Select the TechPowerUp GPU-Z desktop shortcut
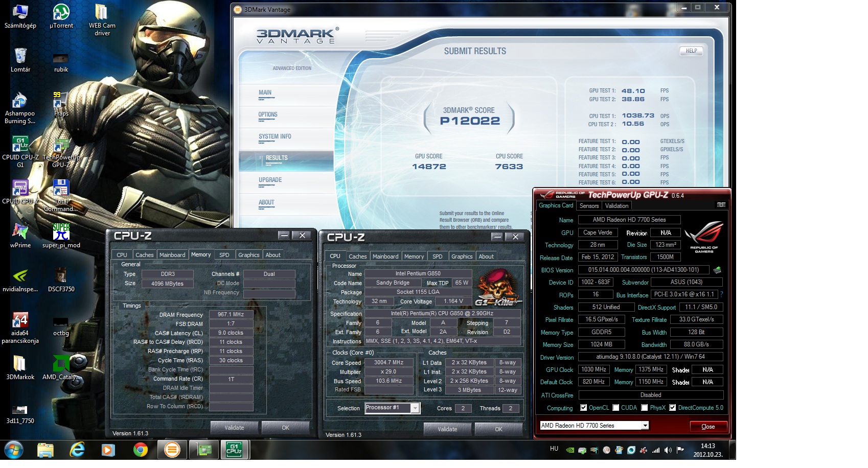The image size is (868, 468). [61, 152]
